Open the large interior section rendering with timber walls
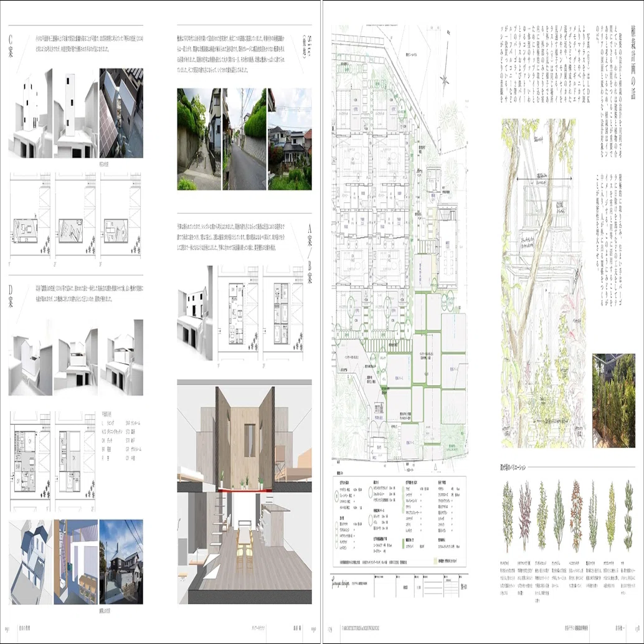The image size is (644, 644). coord(244,491)
